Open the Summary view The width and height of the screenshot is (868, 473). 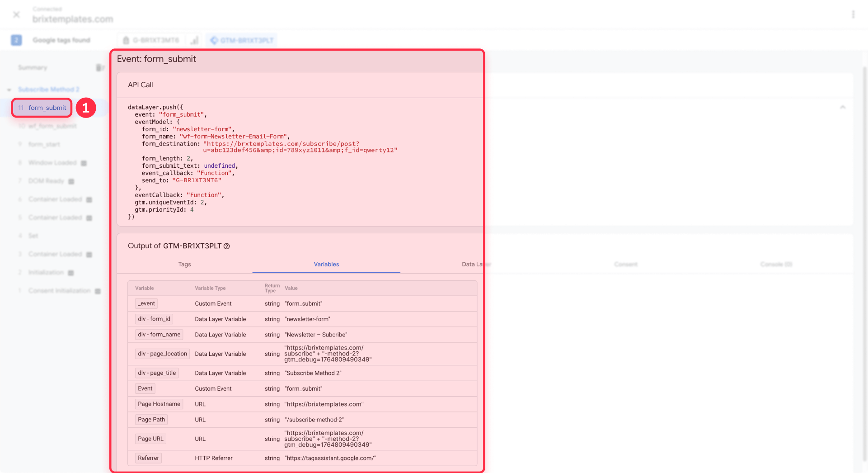click(33, 67)
